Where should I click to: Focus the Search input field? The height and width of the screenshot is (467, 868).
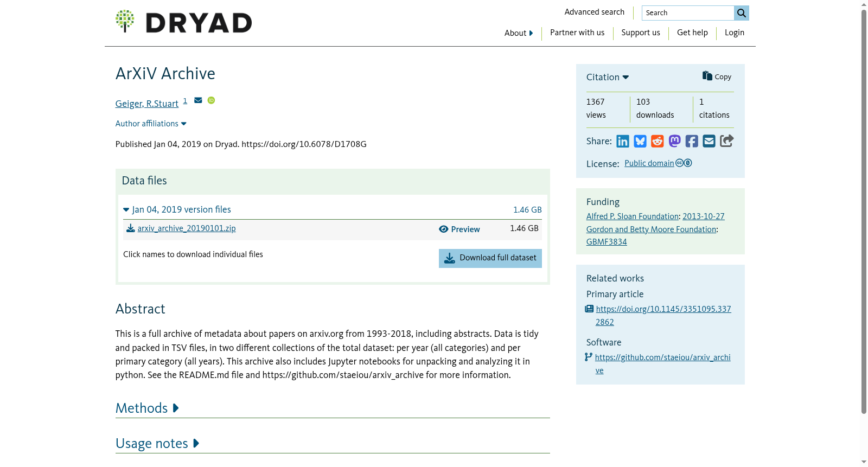(x=688, y=13)
